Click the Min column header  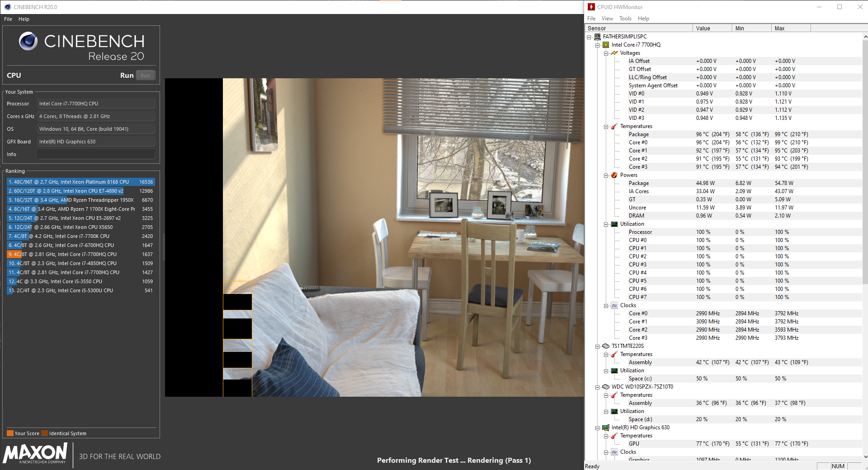(x=752, y=28)
